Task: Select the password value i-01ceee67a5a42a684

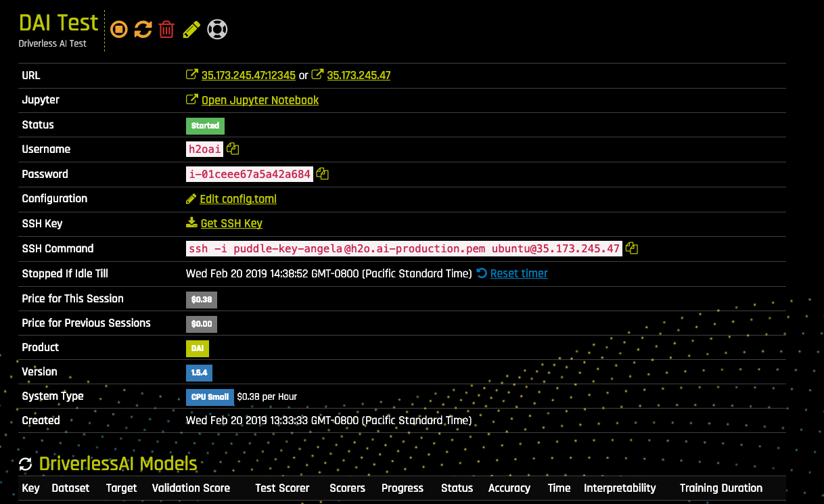Action: (x=250, y=174)
